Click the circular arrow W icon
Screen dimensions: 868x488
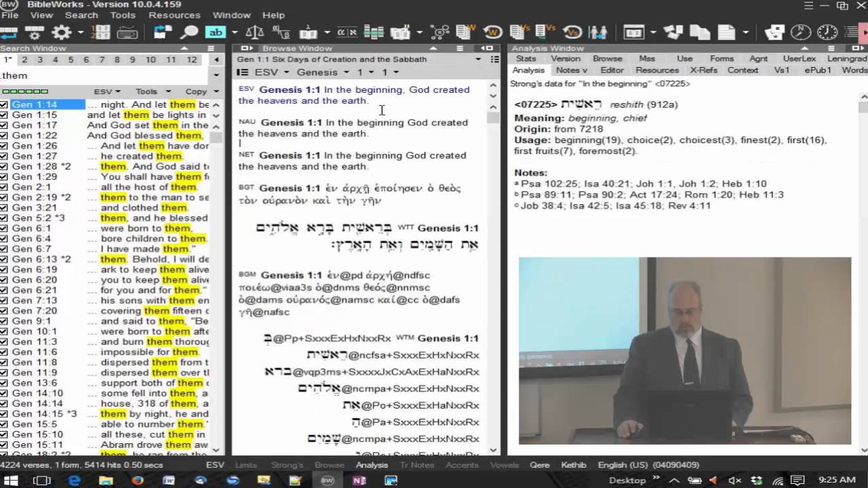(492, 32)
